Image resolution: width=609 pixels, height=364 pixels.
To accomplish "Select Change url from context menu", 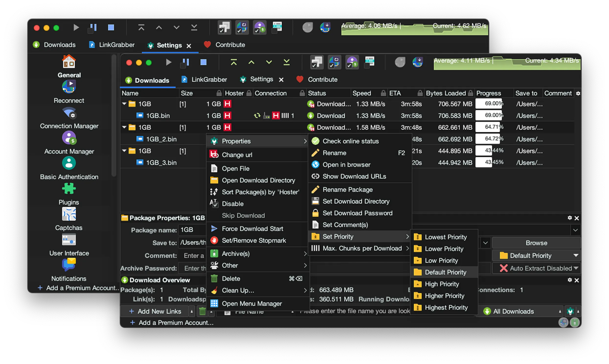I will (x=258, y=155).
